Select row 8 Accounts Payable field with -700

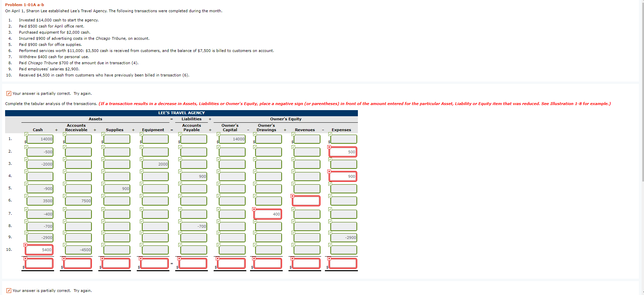pyautogui.click(x=194, y=226)
